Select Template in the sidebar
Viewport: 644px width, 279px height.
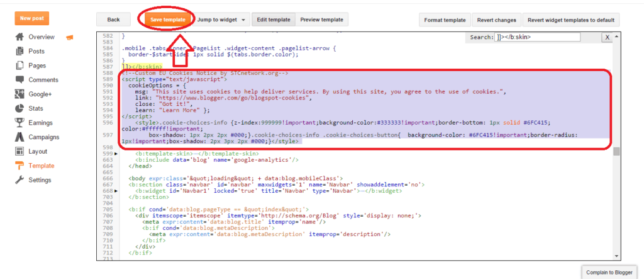tap(42, 166)
